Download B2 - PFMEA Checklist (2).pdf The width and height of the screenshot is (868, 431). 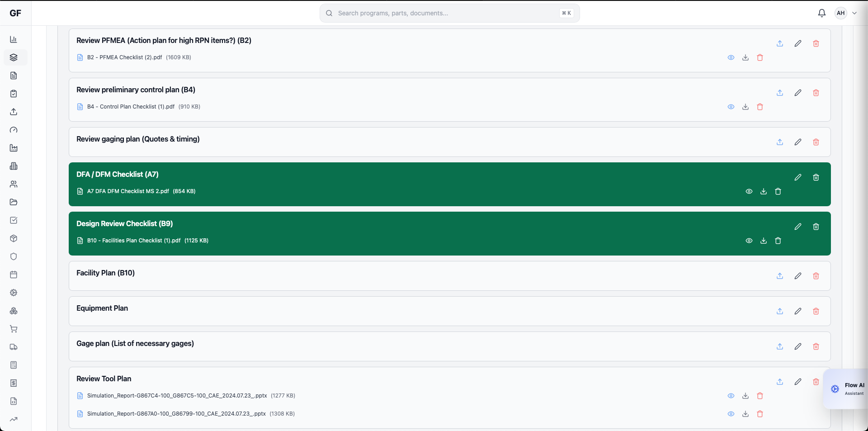point(745,57)
